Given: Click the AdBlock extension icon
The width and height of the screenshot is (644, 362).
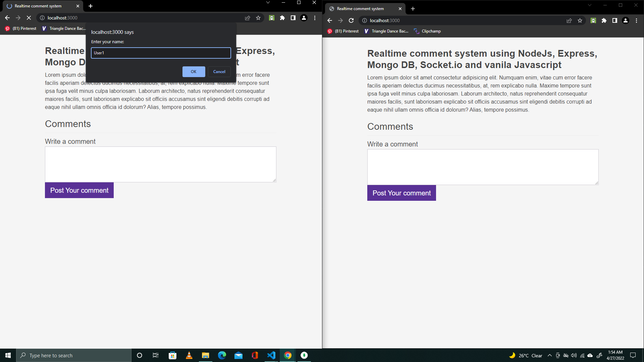Looking at the screenshot, I should coord(272,18).
